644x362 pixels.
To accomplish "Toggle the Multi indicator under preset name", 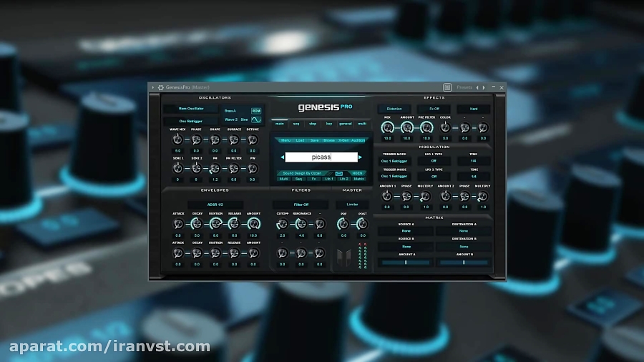I will click(x=284, y=179).
